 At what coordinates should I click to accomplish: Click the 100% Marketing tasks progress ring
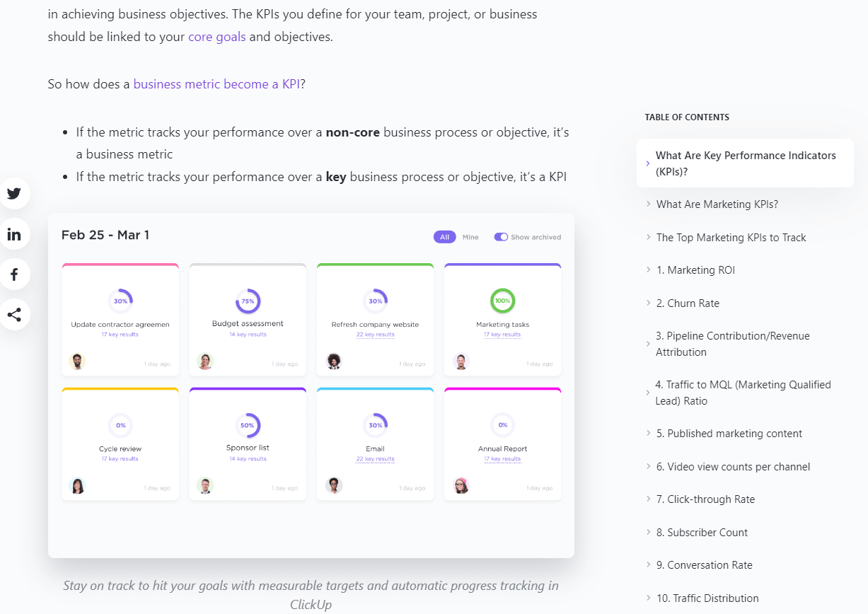502,301
